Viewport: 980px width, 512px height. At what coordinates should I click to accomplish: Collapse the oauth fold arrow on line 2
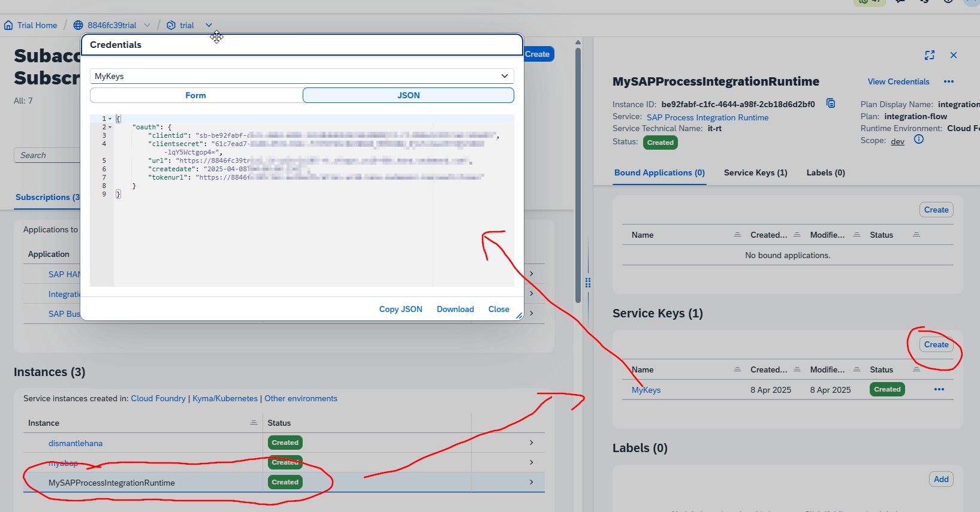pyautogui.click(x=110, y=127)
